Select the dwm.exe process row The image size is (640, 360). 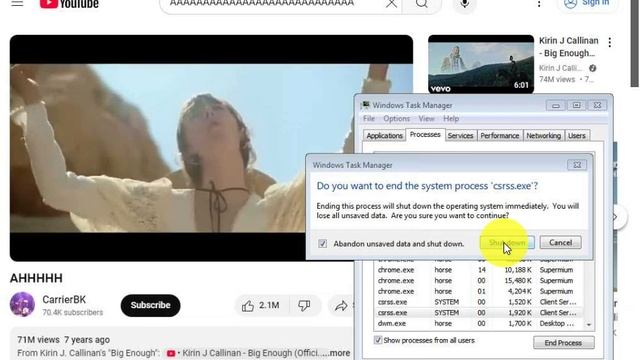pos(478,323)
